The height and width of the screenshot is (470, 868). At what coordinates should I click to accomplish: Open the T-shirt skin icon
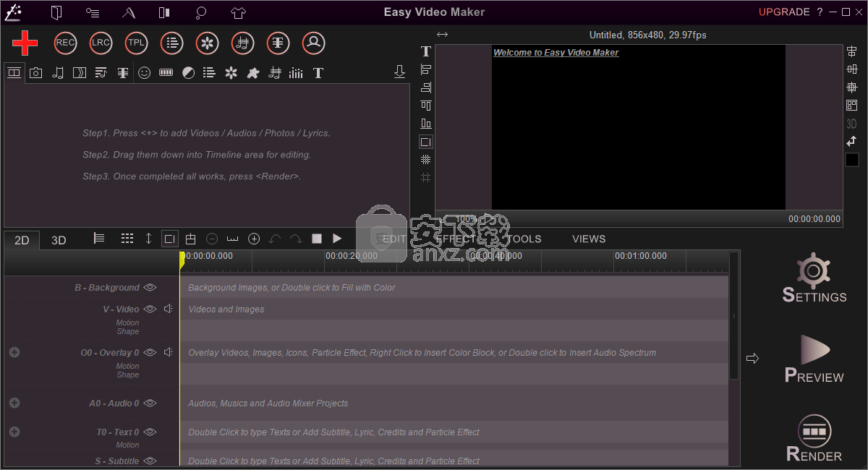pyautogui.click(x=239, y=12)
